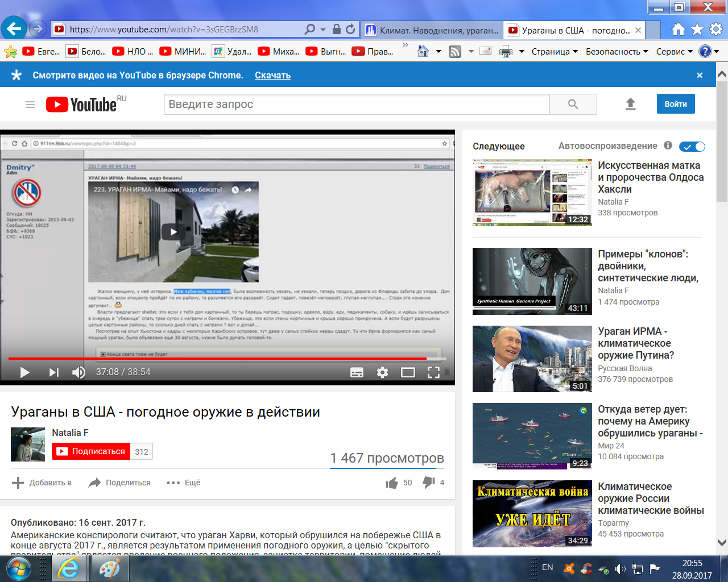Dismiss the Chrome promotion banner
The image size is (728, 582).
tap(700, 75)
